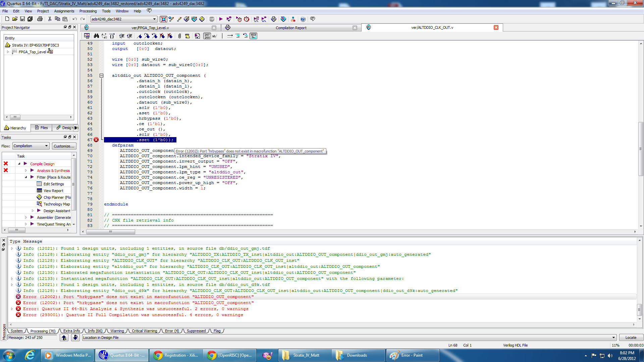Click the line numbers display icon
The height and width of the screenshot is (362, 644).
click(x=207, y=36)
